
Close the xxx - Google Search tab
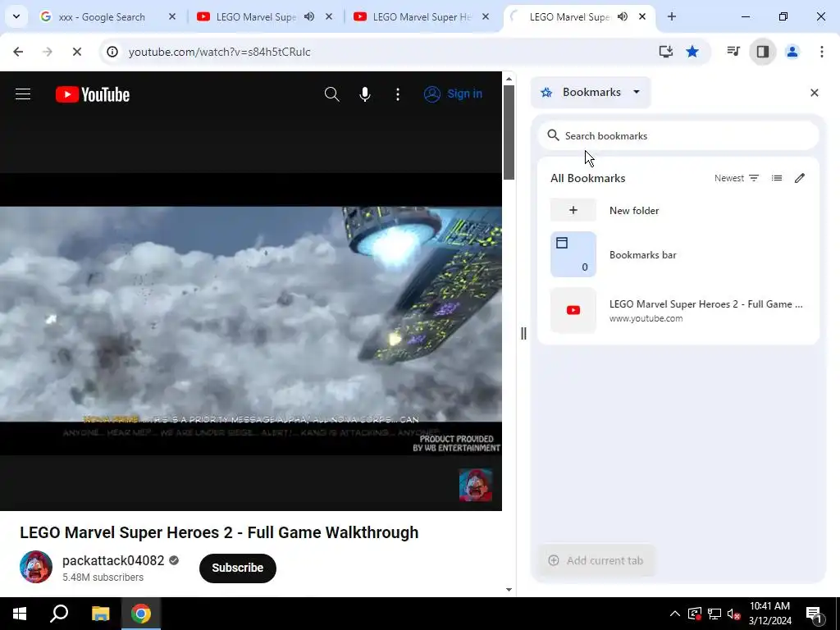pos(172,17)
